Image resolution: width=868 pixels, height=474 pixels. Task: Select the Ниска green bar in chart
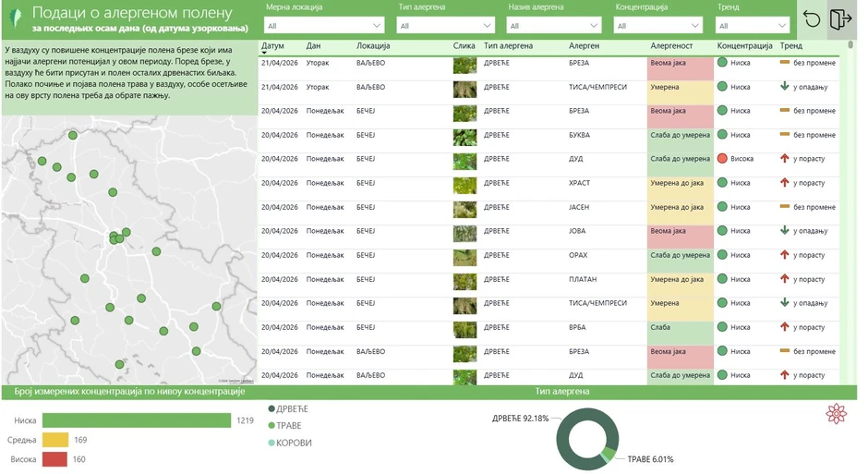coord(137,420)
